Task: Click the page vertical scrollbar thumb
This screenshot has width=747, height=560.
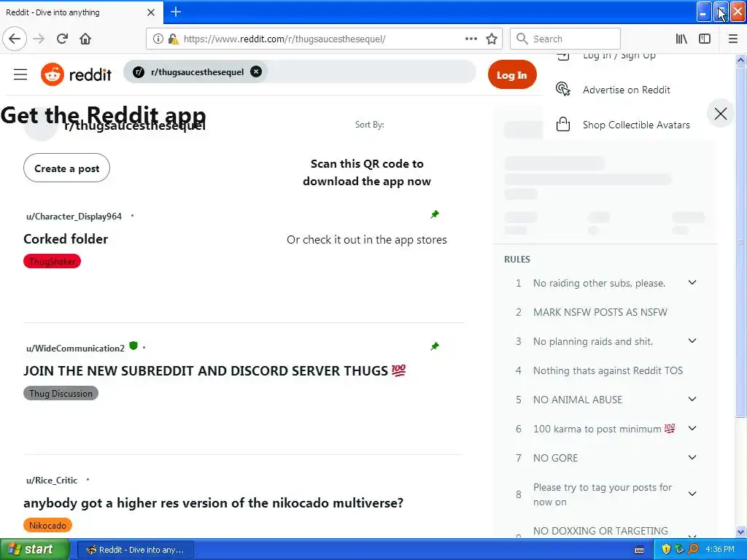Action: 741,241
